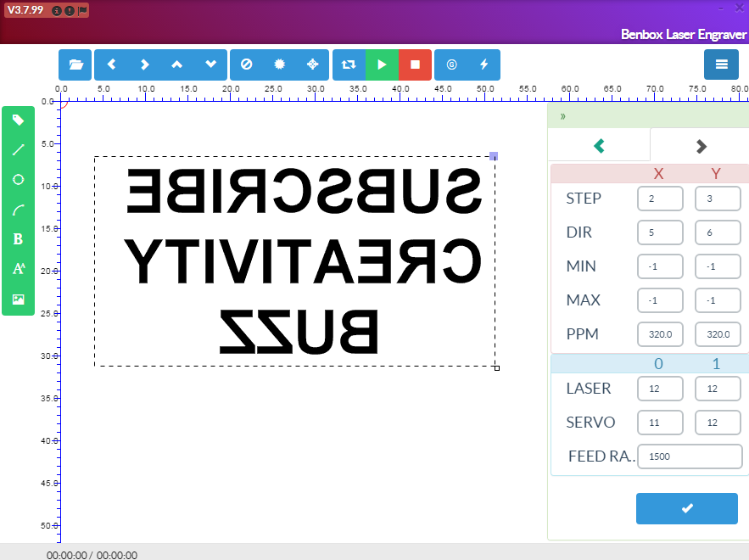Open file with the folder icon
Image resolution: width=749 pixels, height=560 pixels.
75,64
